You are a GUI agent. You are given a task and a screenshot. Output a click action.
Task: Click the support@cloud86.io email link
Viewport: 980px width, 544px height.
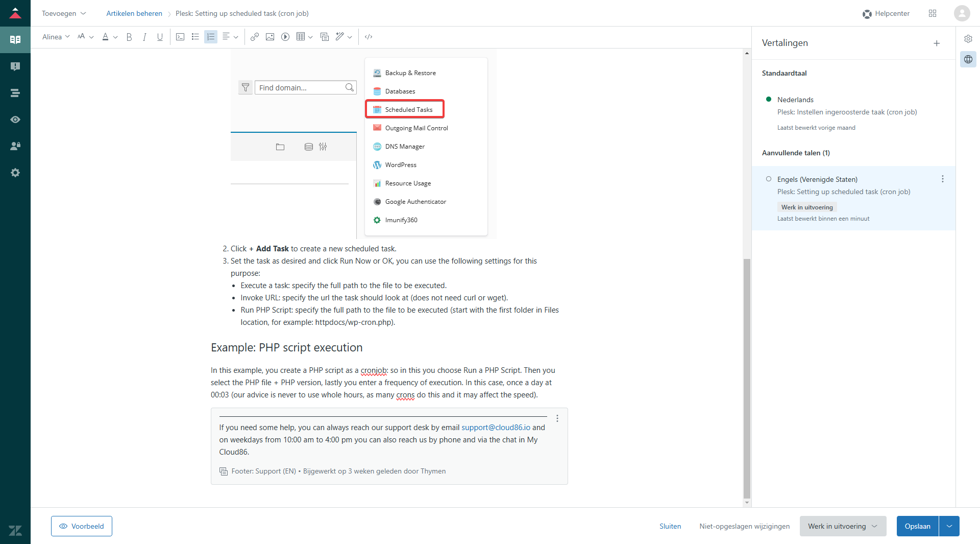tap(496, 428)
